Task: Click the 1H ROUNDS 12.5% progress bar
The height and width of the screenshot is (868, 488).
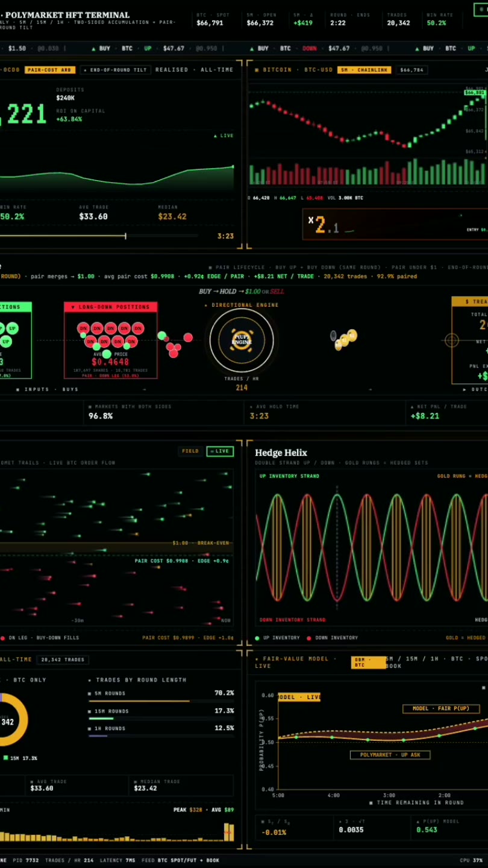Action: [x=161, y=735]
